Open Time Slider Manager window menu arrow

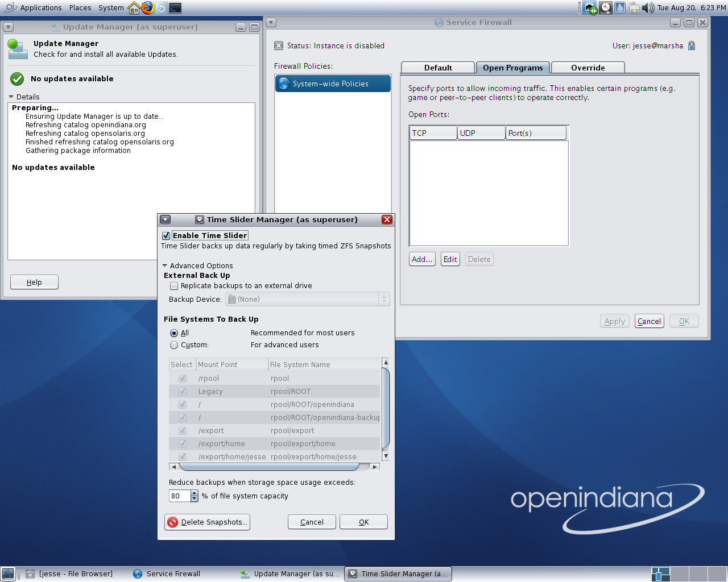[x=165, y=219]
